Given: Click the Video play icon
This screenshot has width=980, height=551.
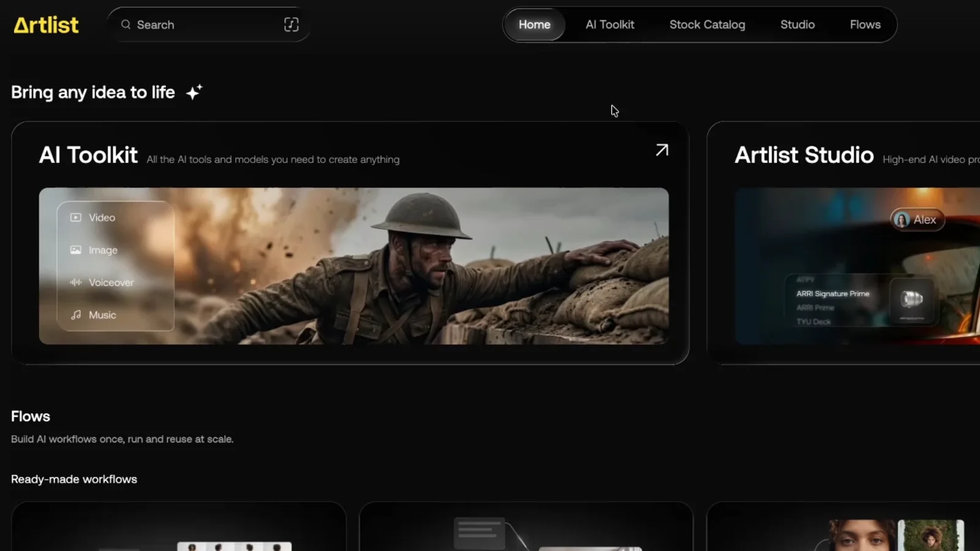Looking at the screenshot, I should tap(75, 217).
